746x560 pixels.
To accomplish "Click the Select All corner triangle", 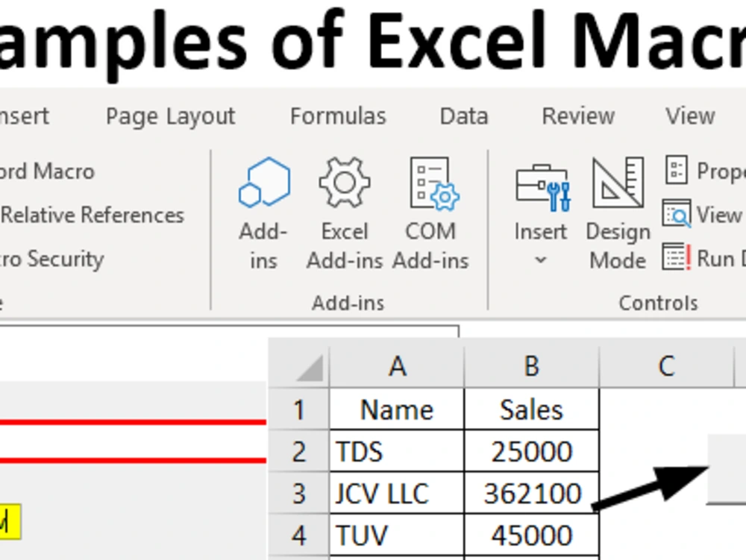I will pyautogui.click(x=310, y=368).
